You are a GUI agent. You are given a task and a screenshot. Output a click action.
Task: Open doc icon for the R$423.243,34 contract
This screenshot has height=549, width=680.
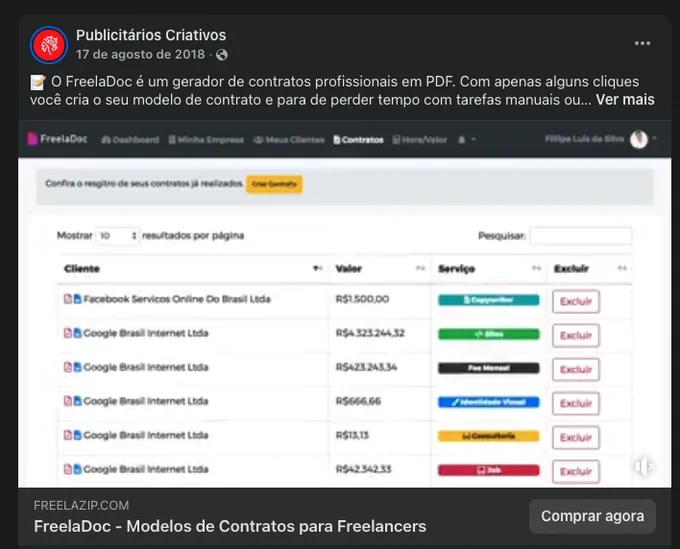(77, 367)
